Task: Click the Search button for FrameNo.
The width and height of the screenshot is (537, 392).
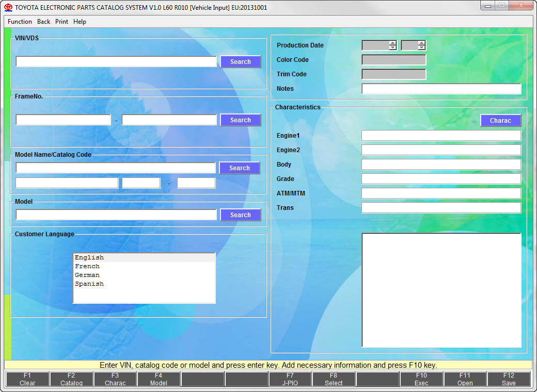Action: coord(241,120)
